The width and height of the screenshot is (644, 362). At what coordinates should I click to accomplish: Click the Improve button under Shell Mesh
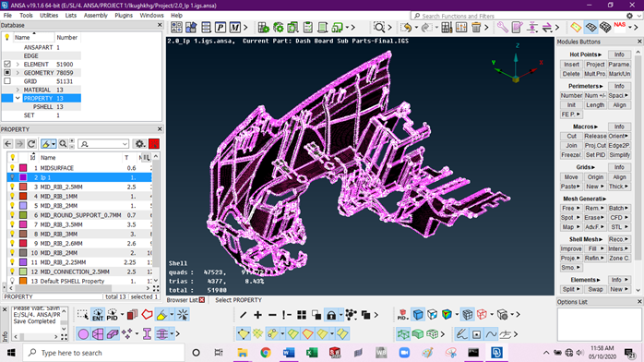571,248
